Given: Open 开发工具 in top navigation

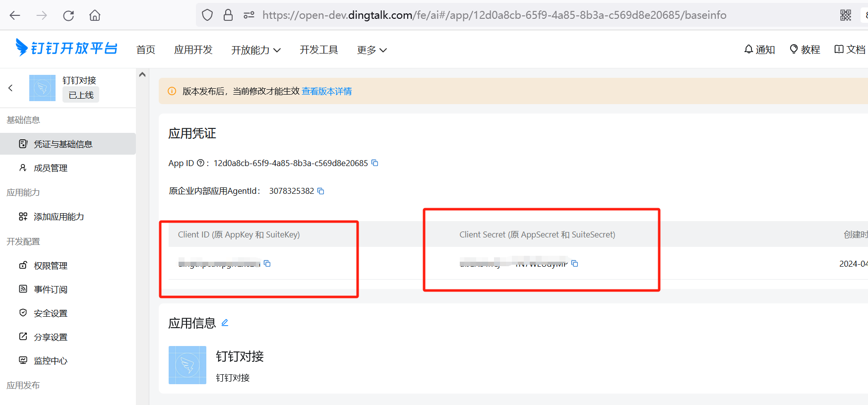Looking at the screenshot, I should click(x=319, y=50).
